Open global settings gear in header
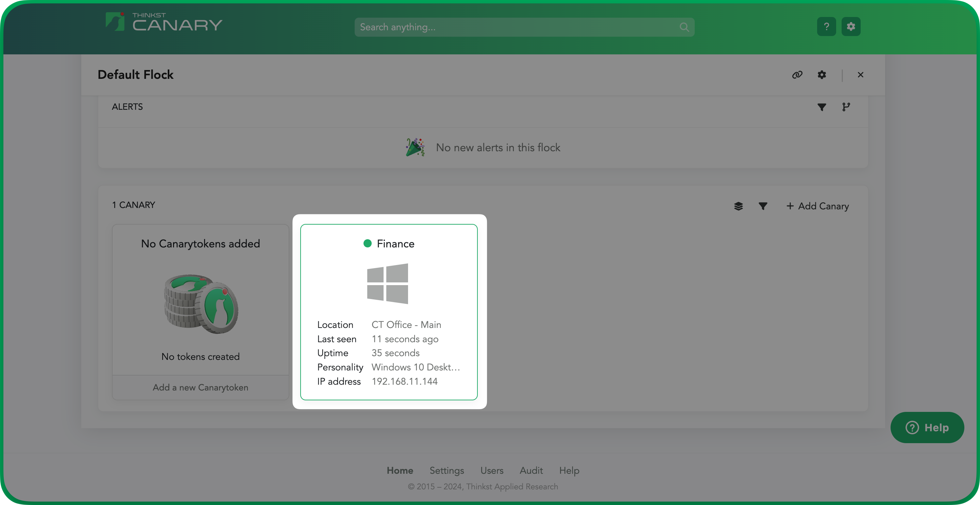The image size is (980, 505). click(851, 27)
